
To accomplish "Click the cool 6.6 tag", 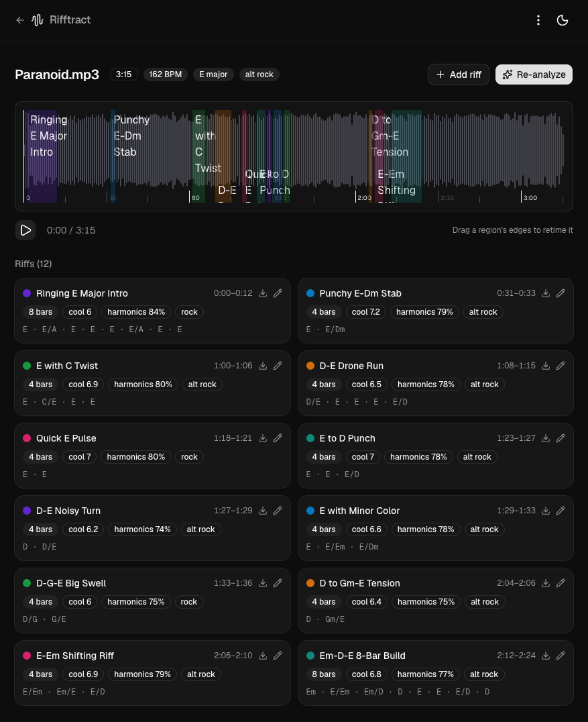I will (x=366, y=529).
